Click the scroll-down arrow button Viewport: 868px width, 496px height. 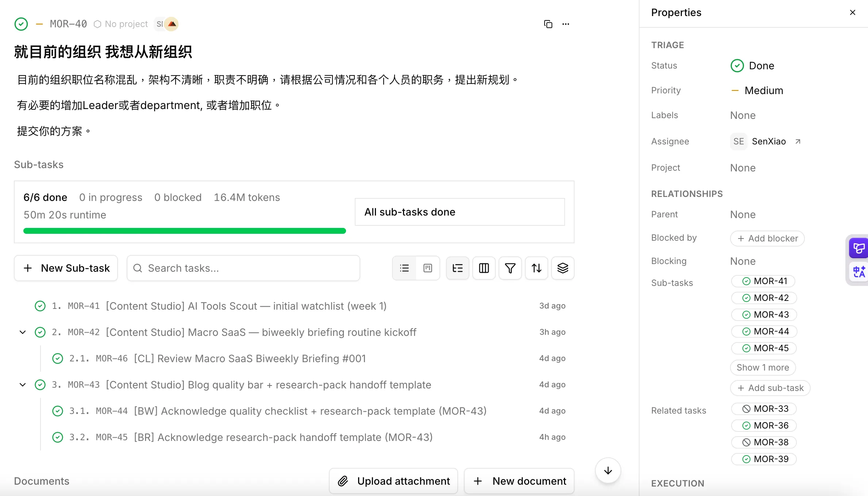coord(608,470)
